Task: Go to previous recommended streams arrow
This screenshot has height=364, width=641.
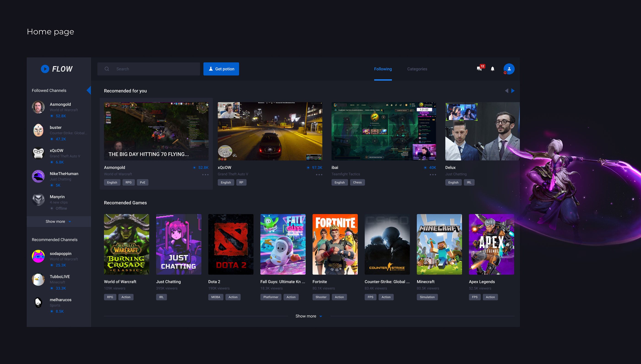Action: tap(506, 91)
